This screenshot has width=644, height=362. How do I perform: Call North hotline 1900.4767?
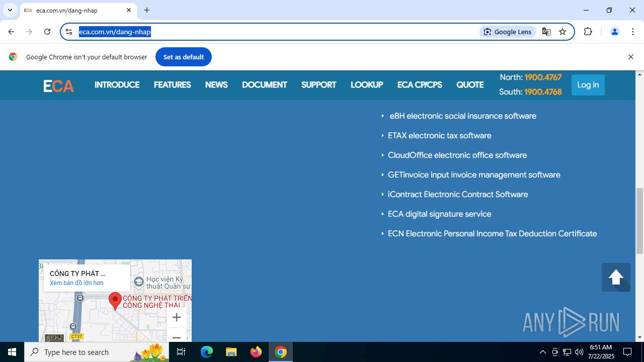543,77
